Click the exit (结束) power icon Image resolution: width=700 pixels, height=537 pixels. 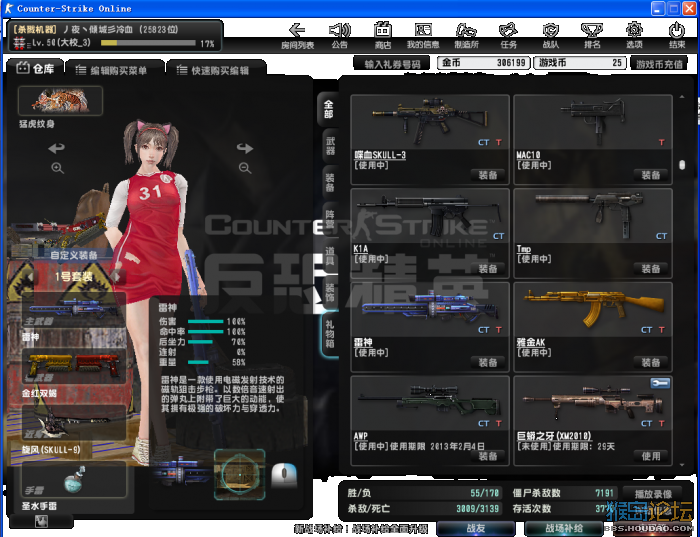[677, 36]
